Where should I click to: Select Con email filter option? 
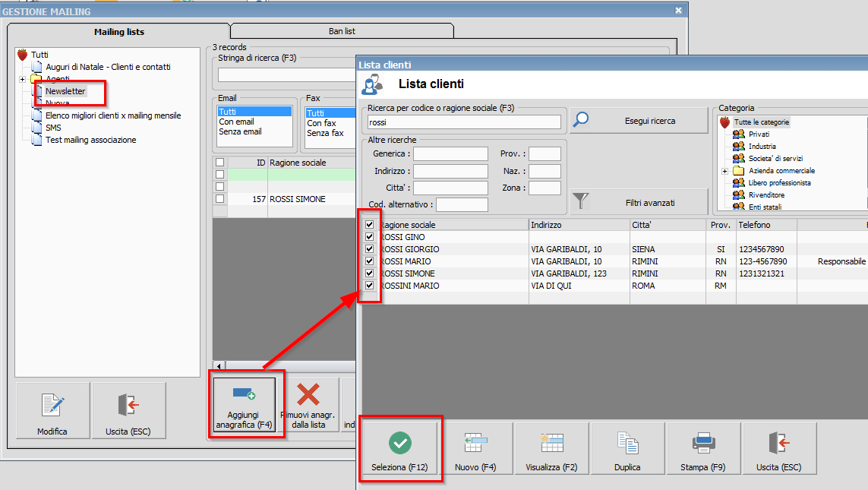[254, 122]
